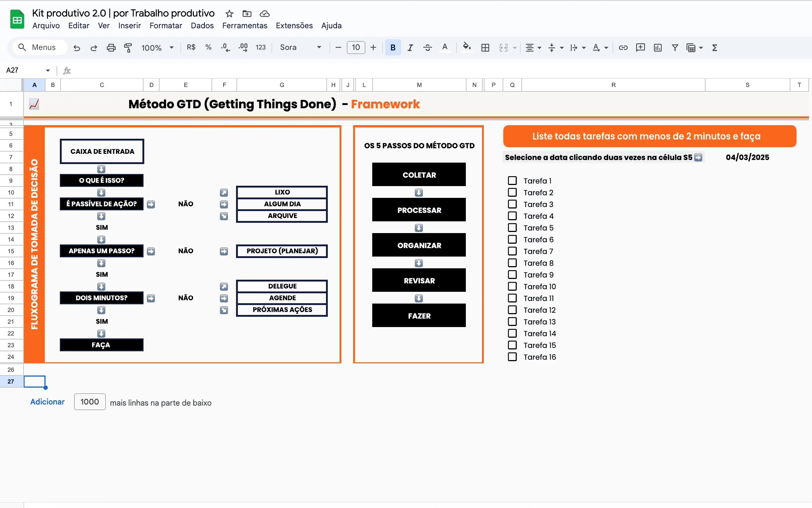Click the insert chart icon
Viewport: 812px width, 508px height.
(657, 48)
